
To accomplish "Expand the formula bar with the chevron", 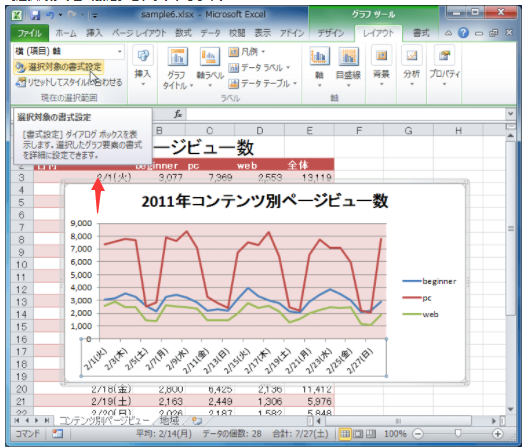I will tap(510, 114).
